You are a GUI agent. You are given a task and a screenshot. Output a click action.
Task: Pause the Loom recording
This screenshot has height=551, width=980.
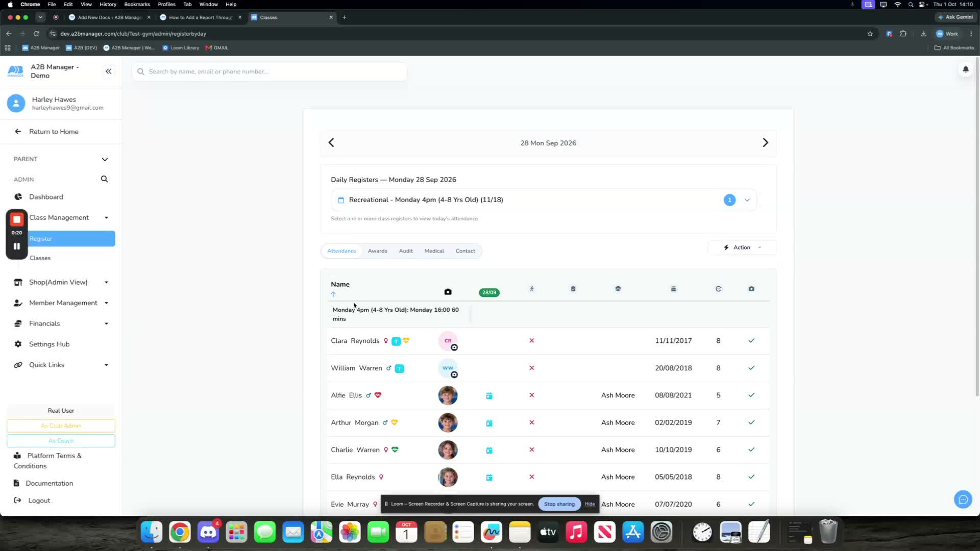(x=17, y=246)
